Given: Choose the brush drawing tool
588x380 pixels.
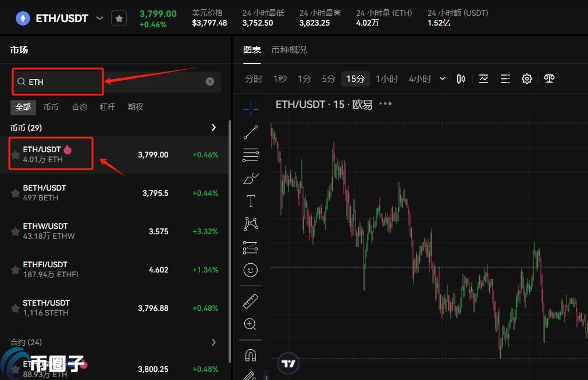Looking at the screenshot, I should tap(251, 178).
